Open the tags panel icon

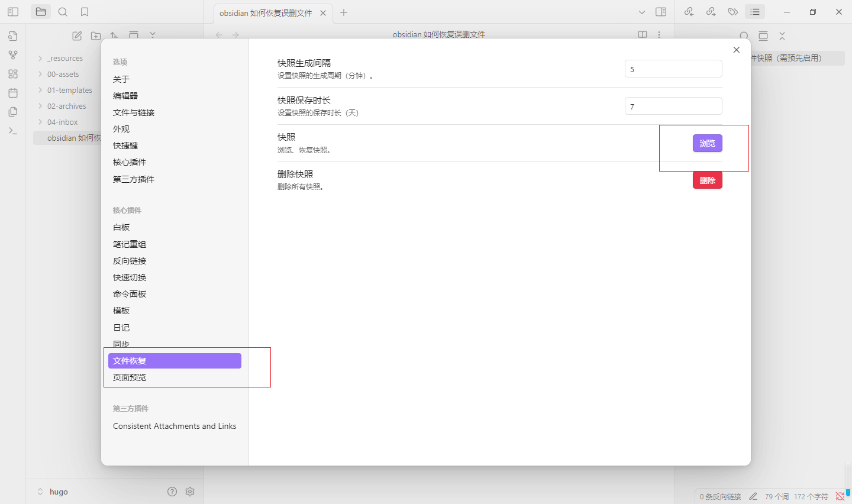coord(733,12)
